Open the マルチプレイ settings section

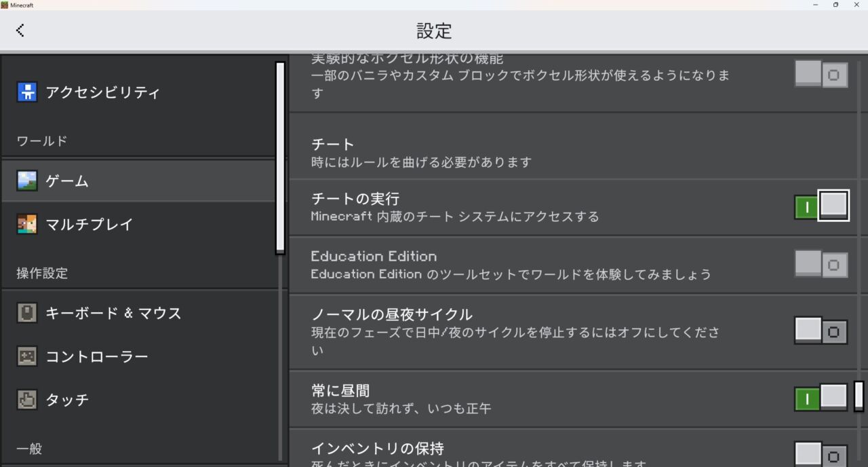[x=138, y=225]
